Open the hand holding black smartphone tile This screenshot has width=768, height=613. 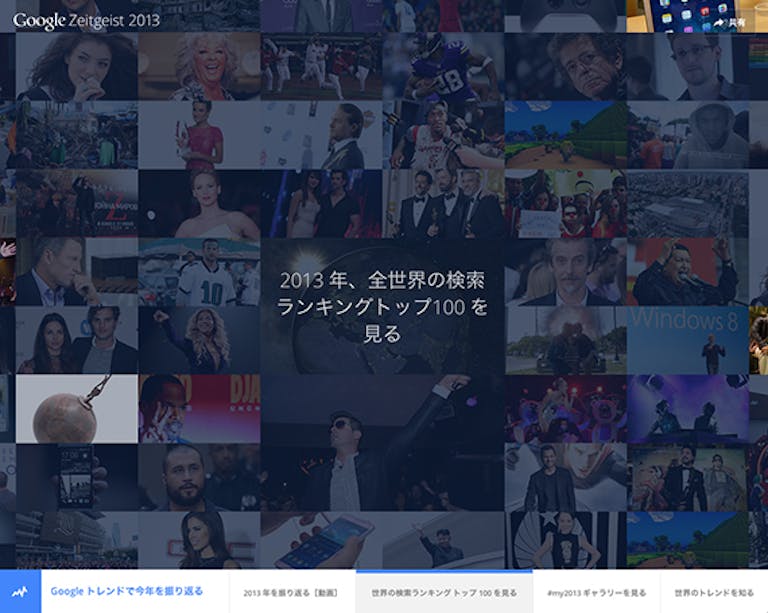76,476
